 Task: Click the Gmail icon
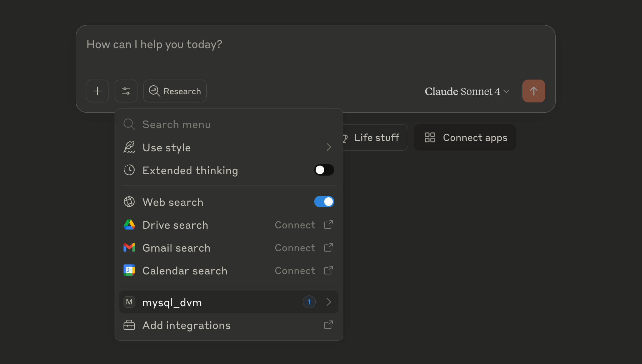pos(129,247)
